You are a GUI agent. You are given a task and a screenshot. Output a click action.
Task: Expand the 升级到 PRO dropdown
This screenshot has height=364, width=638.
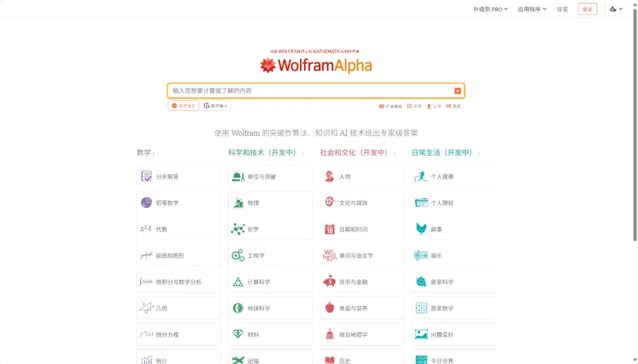coord(490,9)
